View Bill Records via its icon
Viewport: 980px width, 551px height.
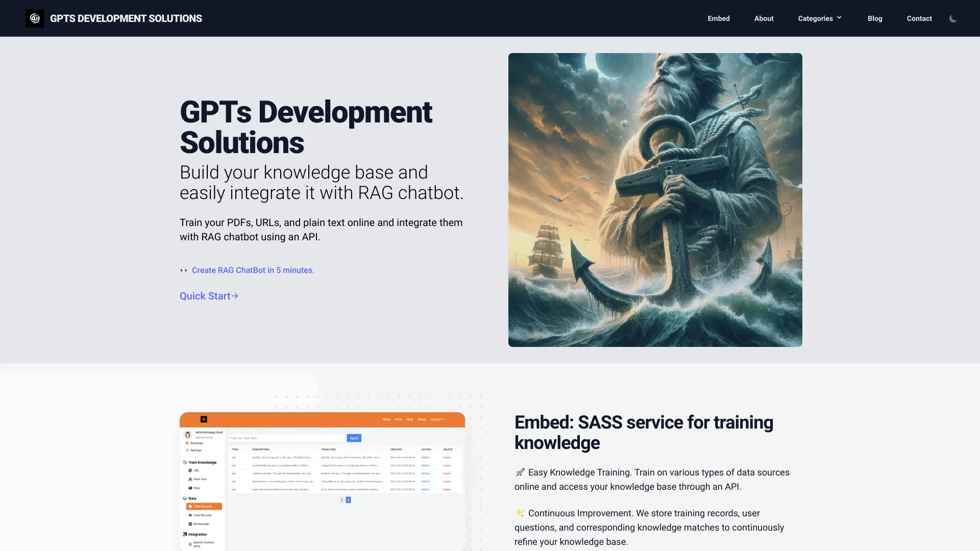click(x=190, y=524)
